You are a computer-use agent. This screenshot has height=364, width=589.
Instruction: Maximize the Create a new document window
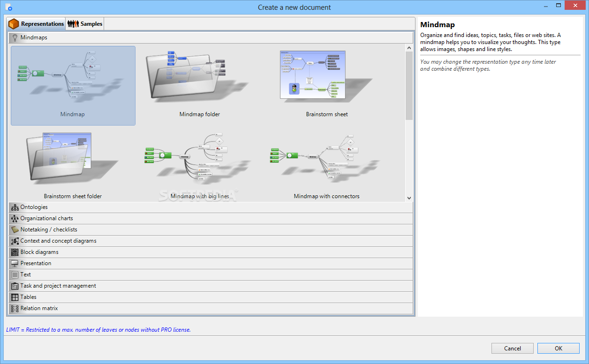pos(559,5)
